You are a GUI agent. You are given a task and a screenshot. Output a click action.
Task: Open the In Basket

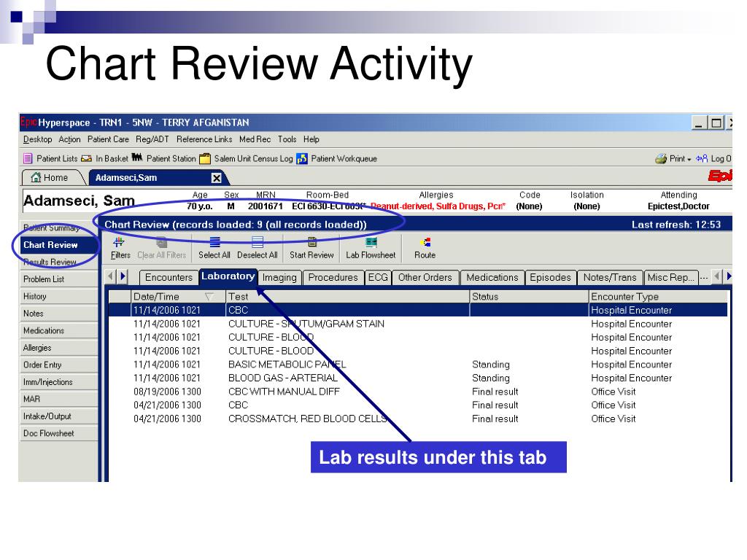[x=105, y=158]
